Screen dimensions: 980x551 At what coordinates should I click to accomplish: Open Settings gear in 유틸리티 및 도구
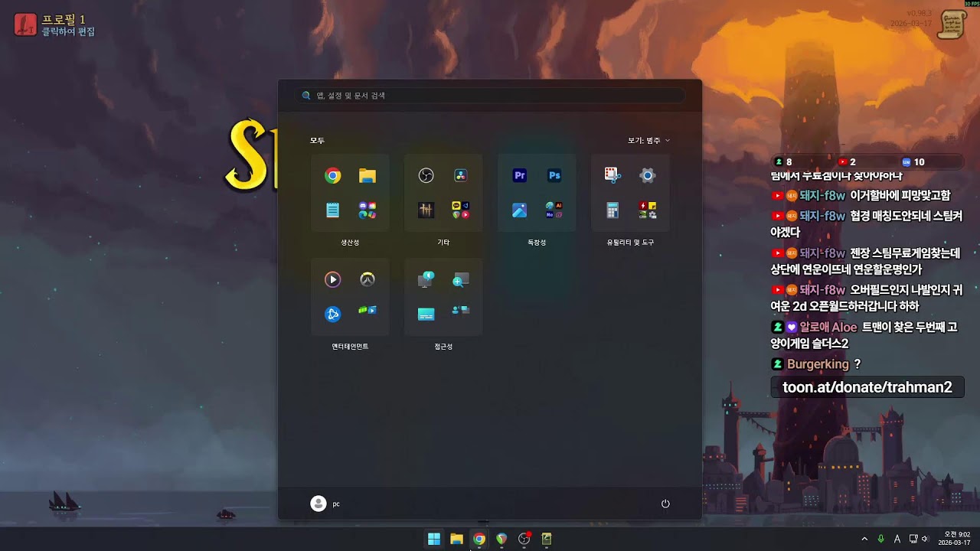(648, 176)
